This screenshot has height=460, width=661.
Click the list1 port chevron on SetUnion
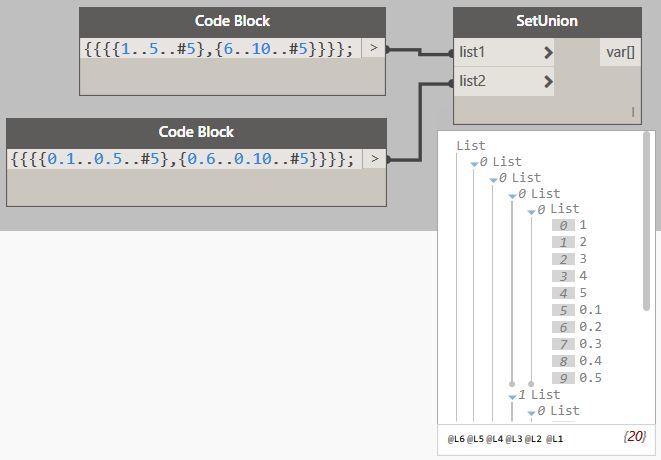point(548,52)
